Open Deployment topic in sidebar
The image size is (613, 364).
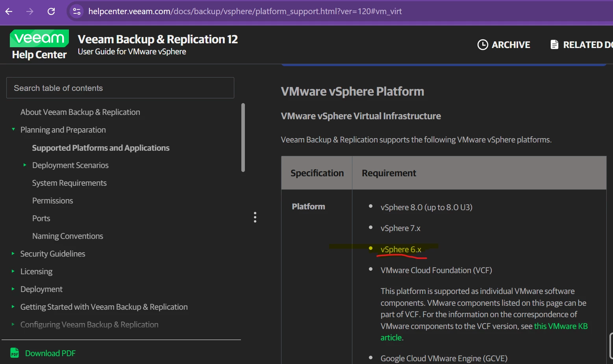(x=41, y=289)
